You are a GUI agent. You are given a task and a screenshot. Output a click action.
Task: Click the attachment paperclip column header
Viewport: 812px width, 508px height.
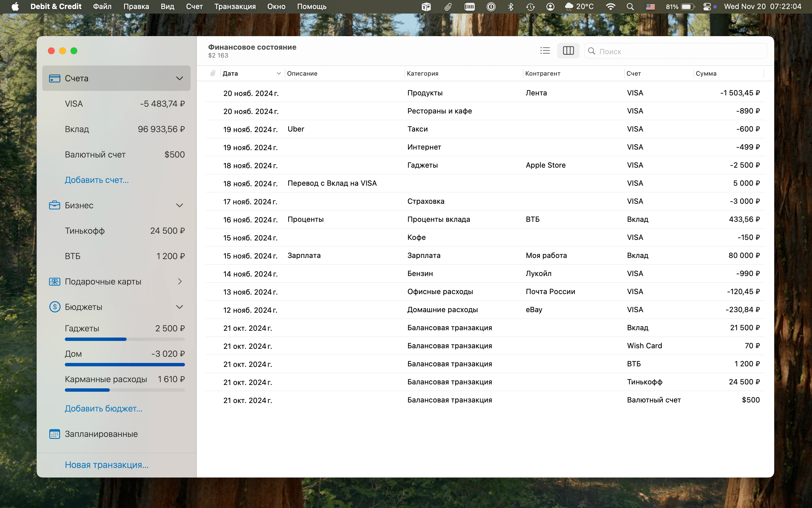(x=213, y=73)
